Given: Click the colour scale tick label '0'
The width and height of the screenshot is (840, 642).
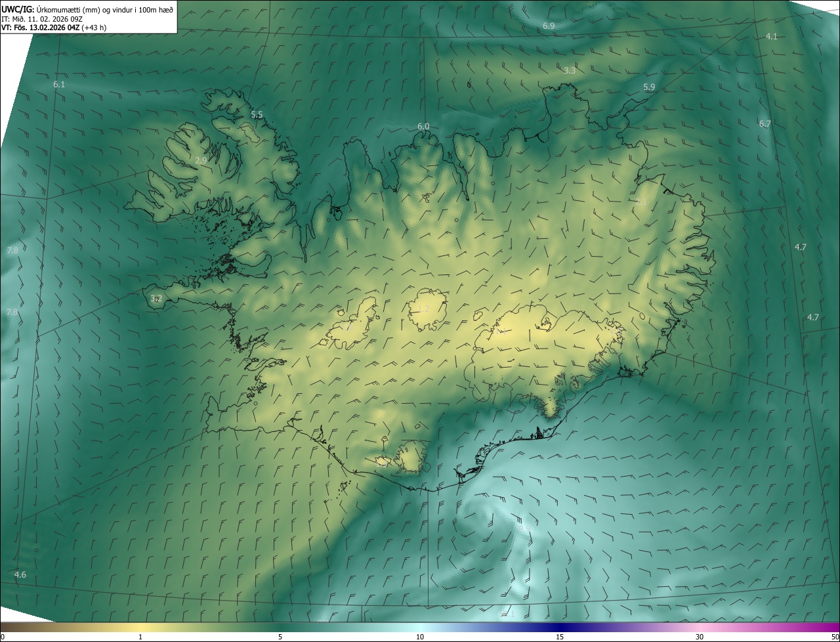Looking at the screenshot, I should coord(3,637).
